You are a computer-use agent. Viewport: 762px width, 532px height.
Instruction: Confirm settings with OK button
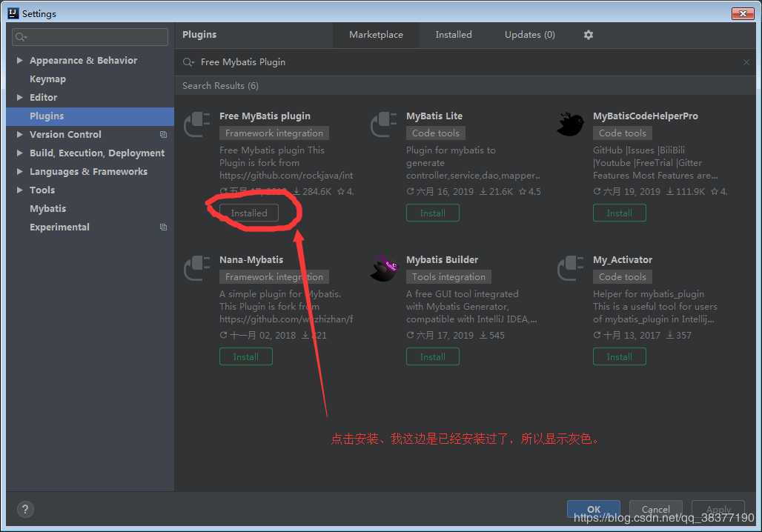click(x=594, y=509)
